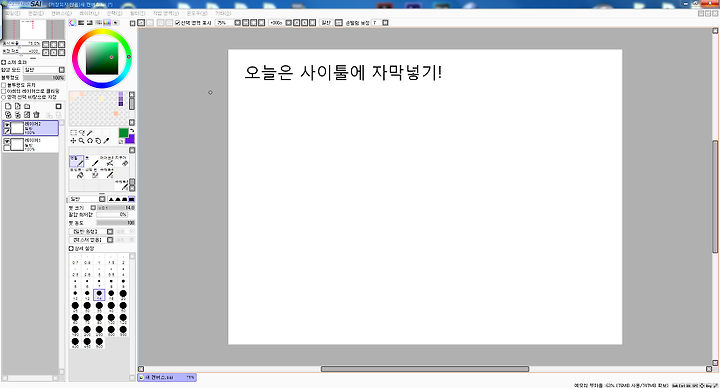This screenshot has width=720, height=388.
Task: Show the color wheel panel
Action: (73, 22)
